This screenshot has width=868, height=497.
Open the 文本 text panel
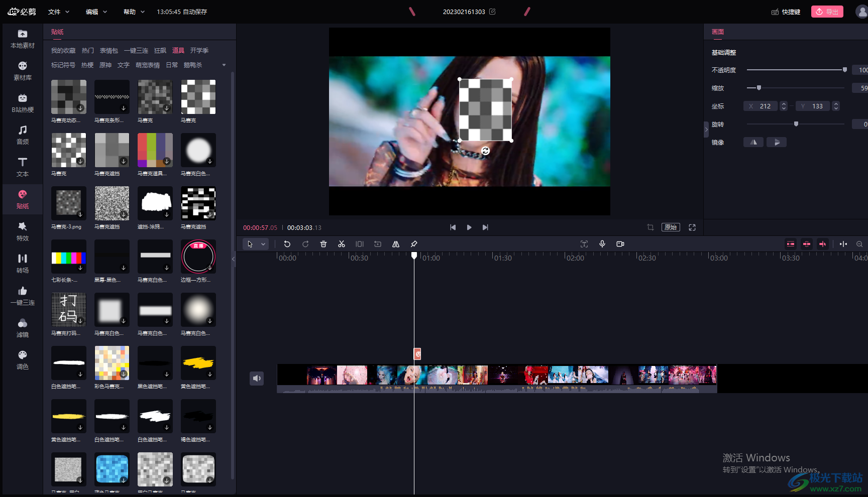click(x=23, y=168)
